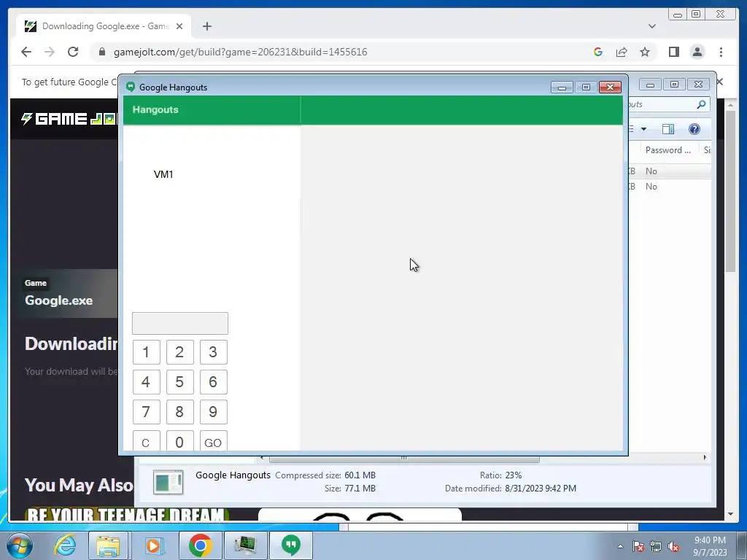The height and width of the screenshot is (560, 747).
Task: Click keypad button 2 in Hangouts
Action: [179, 352]
